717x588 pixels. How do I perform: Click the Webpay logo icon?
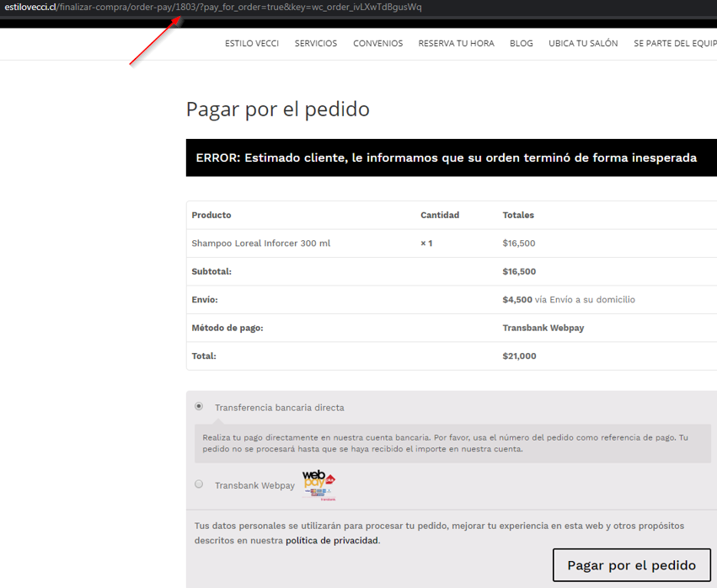coord(318,485)
